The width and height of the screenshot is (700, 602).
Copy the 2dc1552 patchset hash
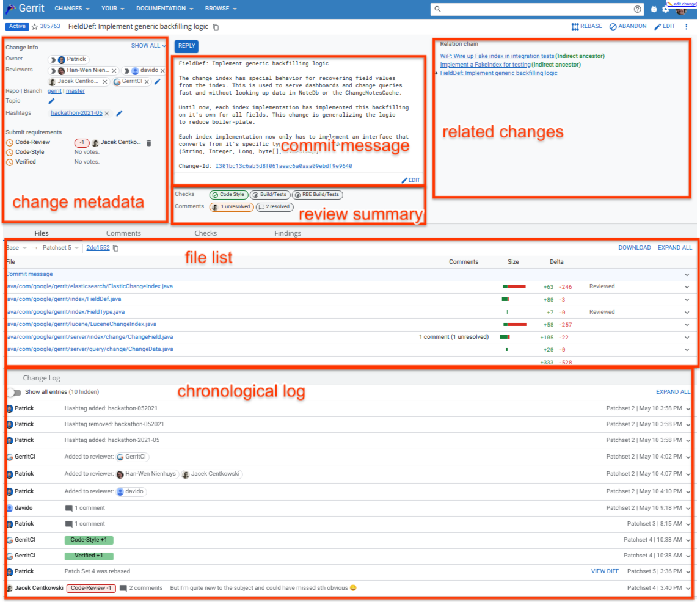[115, 248]
